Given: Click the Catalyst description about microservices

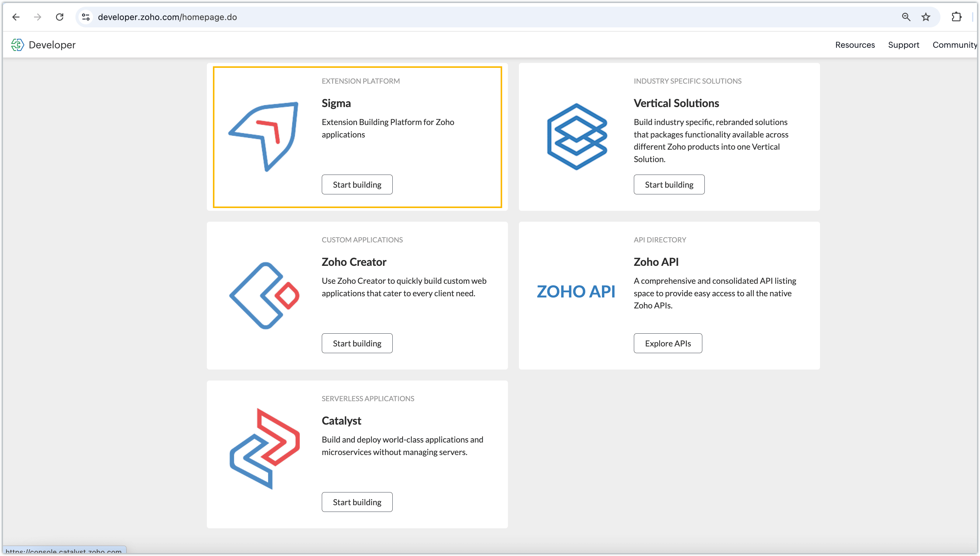Looking at the screenshot, I should click(402, 446).
